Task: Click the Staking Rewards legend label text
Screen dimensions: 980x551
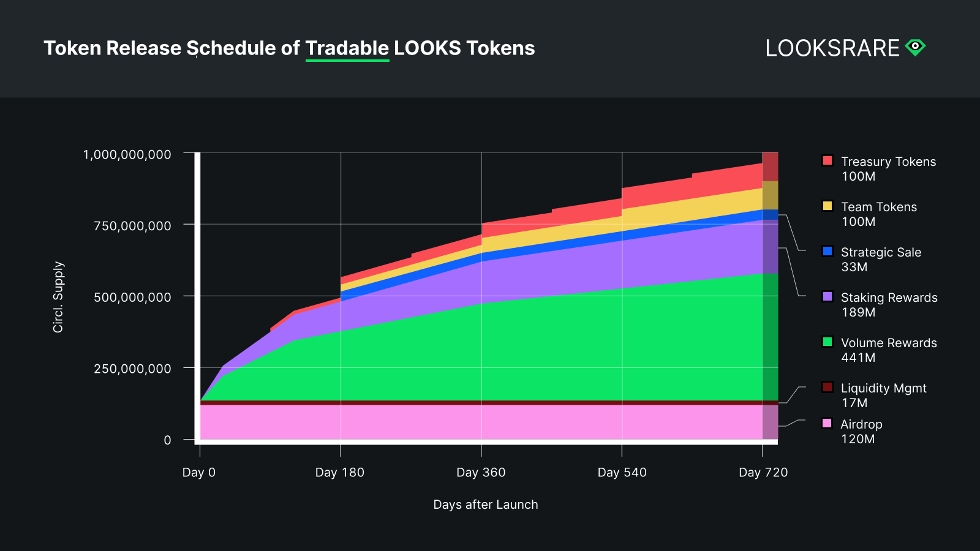Action: [x=889, y=298]
